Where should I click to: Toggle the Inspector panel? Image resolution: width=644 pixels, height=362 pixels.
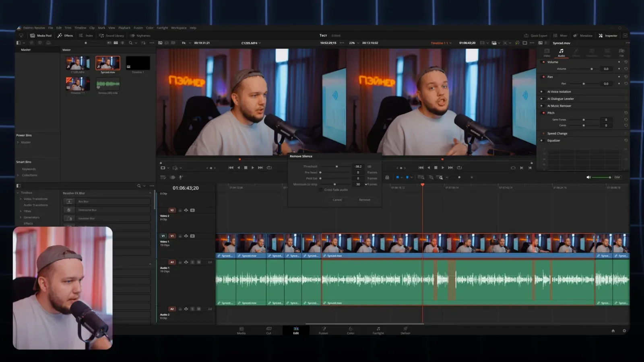(x=608, y=35)
